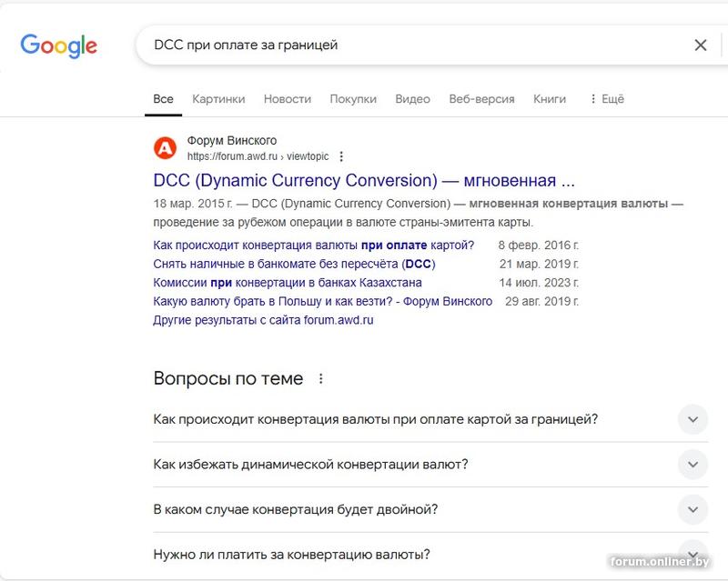Image resolution: width=728 pixels, height=581 pixels.
Task: Open the Ещё more filters menu
Action: [x=607, y=99]
